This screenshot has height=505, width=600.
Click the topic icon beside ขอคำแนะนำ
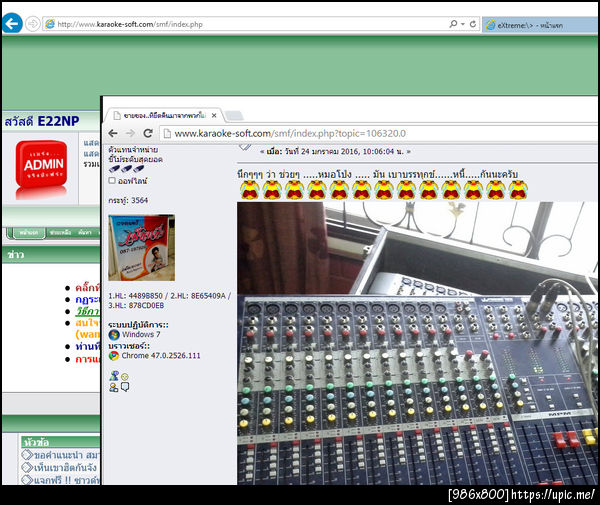tap(27, 455)
